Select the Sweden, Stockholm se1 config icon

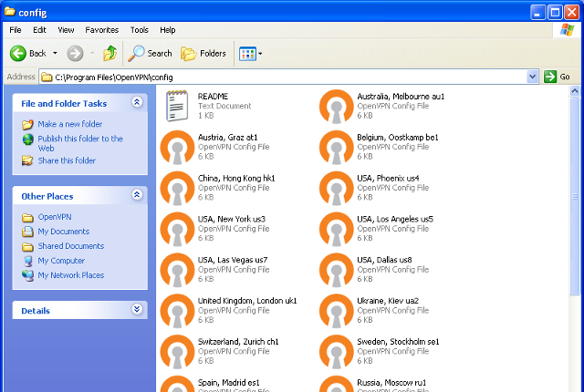click(337, 352)
